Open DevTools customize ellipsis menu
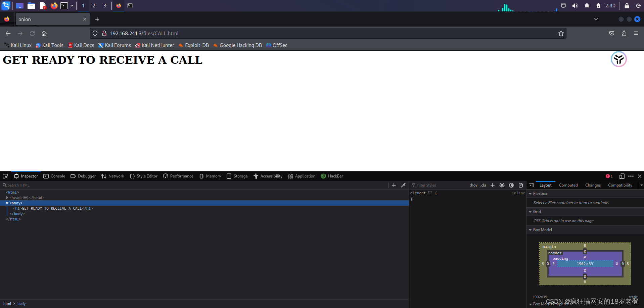This screenshot has height=308, width=644. point(631,176)
